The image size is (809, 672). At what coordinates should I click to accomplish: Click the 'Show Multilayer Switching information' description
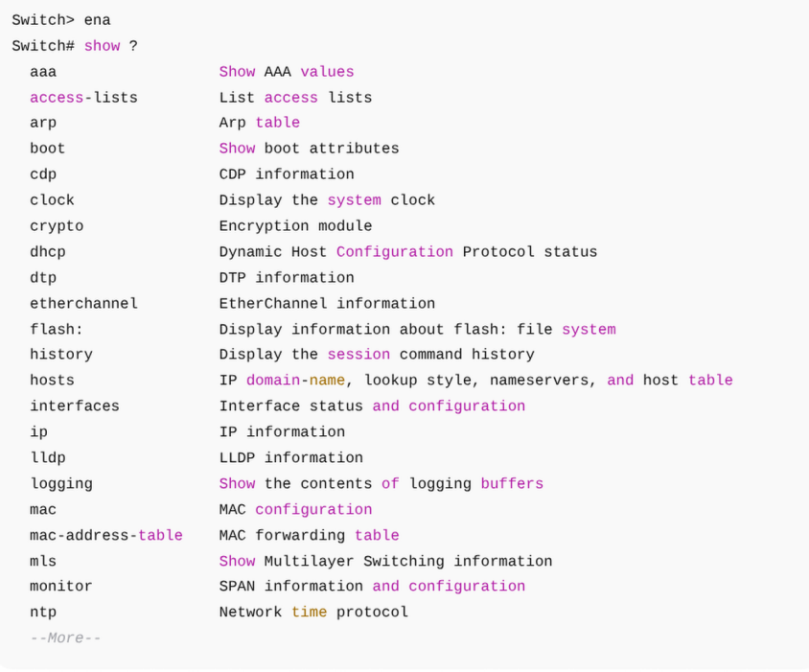pyautogui.click(x=385, y=561)
